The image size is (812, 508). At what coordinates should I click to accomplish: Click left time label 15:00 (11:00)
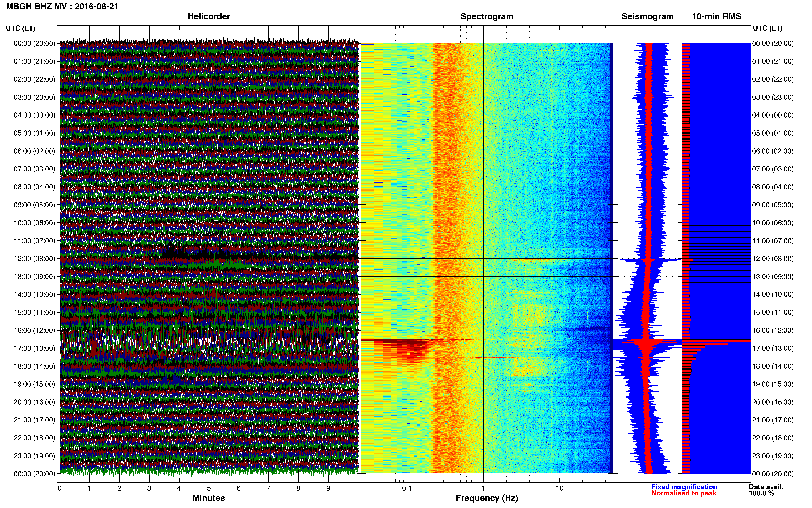point(34,312)
